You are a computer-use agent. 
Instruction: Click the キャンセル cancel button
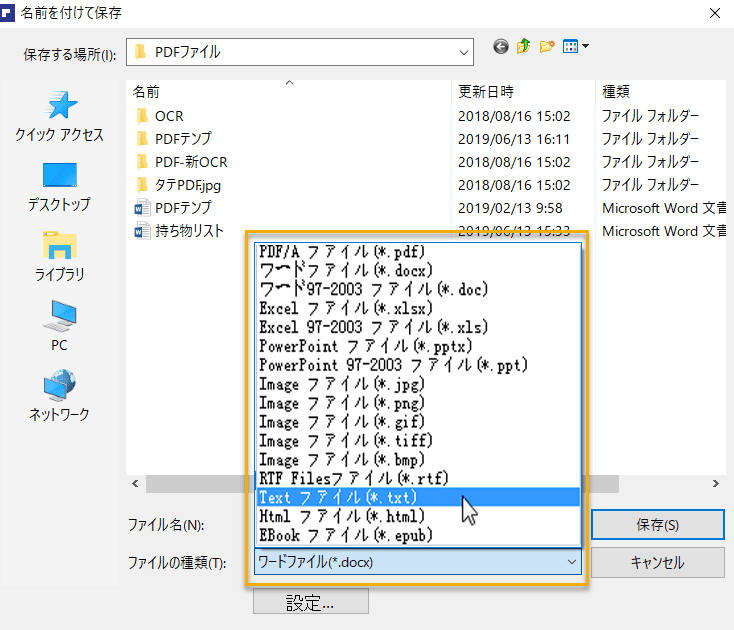tap(658, 562)
